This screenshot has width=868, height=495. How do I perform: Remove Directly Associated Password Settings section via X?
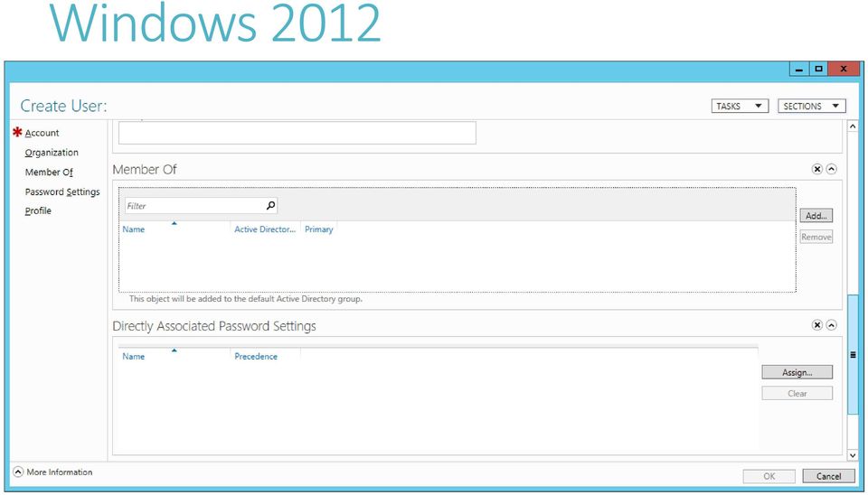click(817, 325)
